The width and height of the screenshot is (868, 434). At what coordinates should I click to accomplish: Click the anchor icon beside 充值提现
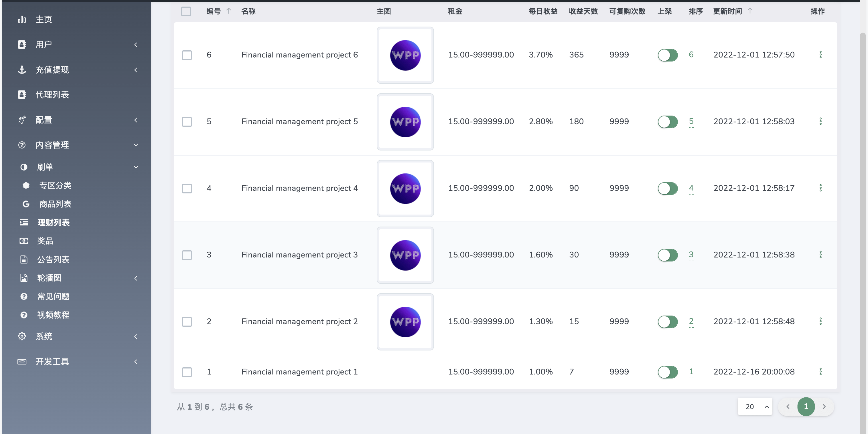coord(22,70)
